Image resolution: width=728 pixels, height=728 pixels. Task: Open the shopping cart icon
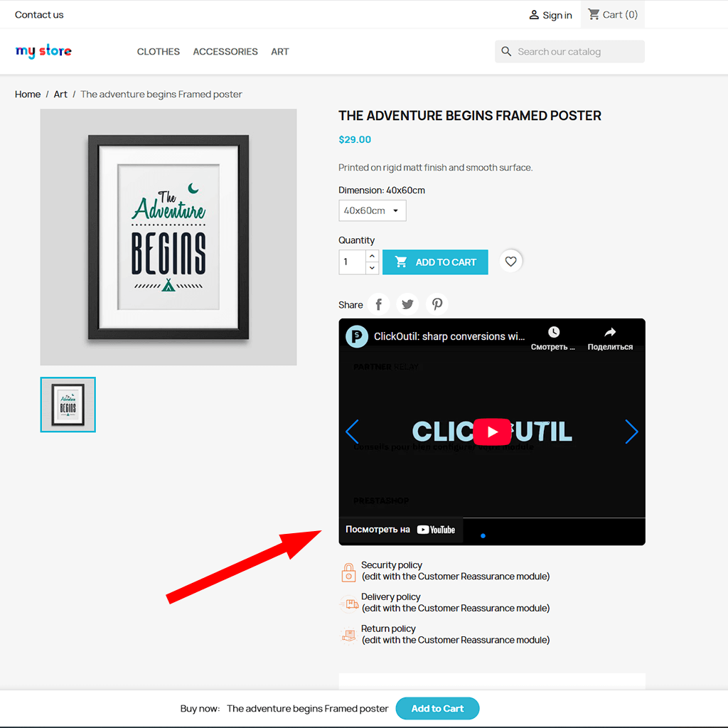tap(594, 14)
